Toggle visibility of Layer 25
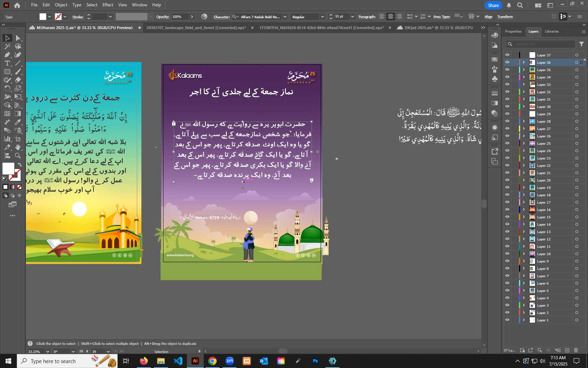The height and width of the screenshot is (368, 588). pyautogui.click(x=507, y=143)
